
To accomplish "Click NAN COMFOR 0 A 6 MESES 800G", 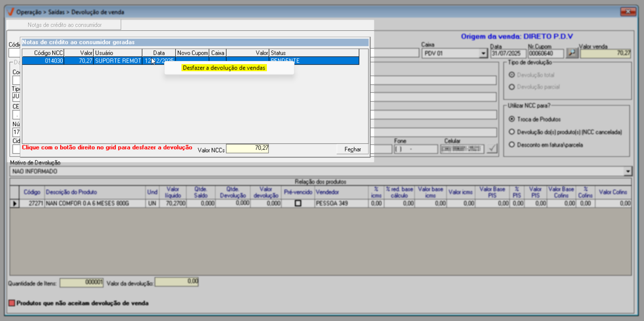I will [x=95, y=203].
